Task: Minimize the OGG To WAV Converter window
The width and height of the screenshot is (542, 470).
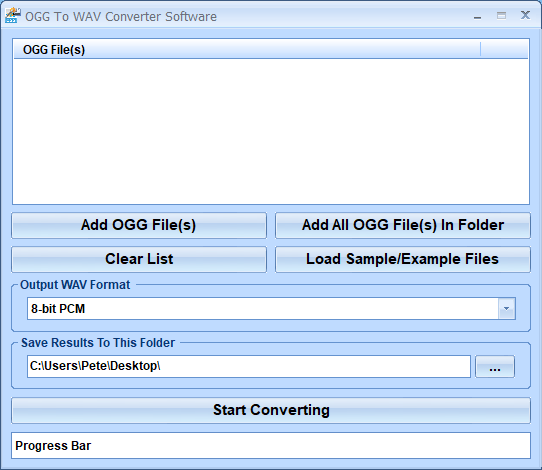Action: point(477,17)
